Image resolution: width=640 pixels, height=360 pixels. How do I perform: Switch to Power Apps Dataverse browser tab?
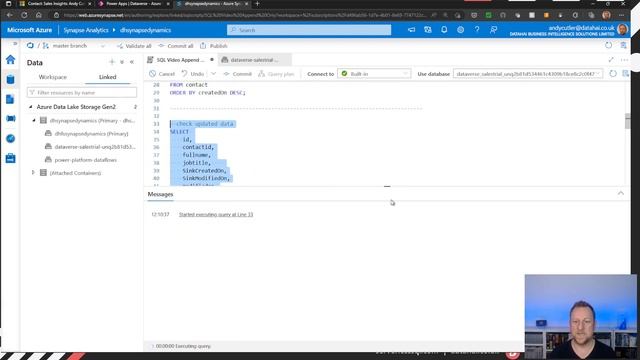pos(133,4)
